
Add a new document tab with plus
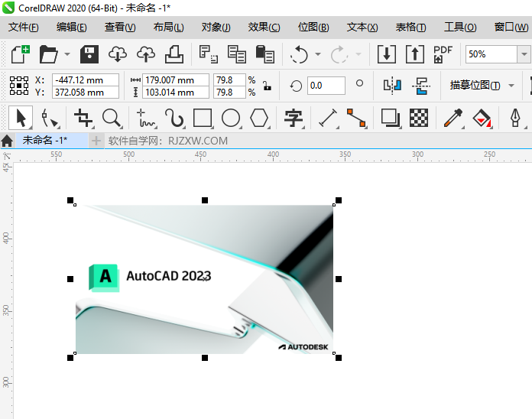pyautogui.click(x=96, y=141)
